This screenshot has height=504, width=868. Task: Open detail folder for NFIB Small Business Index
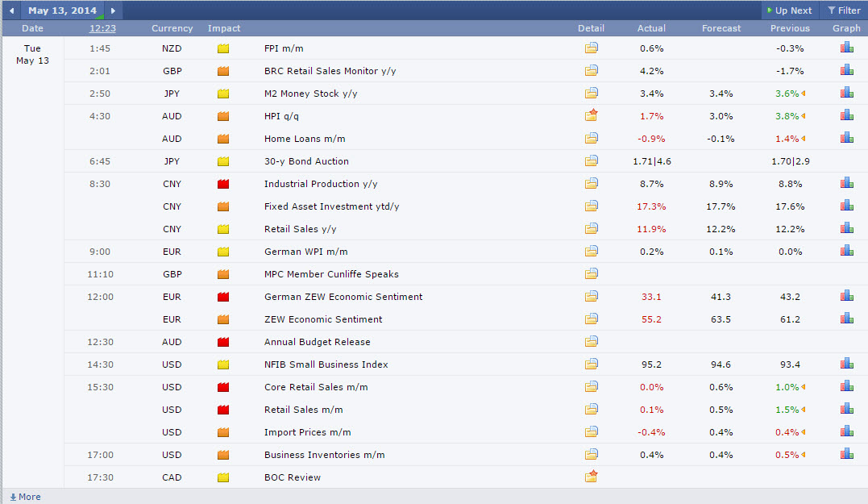592,364
